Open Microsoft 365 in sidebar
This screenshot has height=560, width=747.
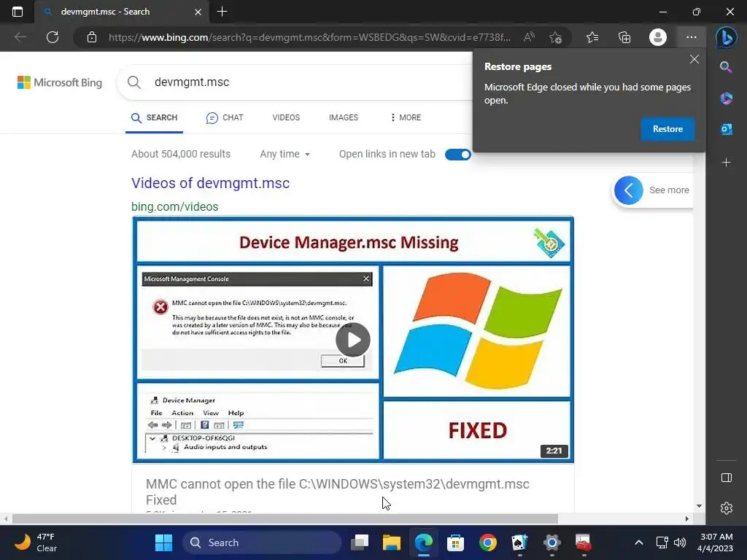pos(726,98)
